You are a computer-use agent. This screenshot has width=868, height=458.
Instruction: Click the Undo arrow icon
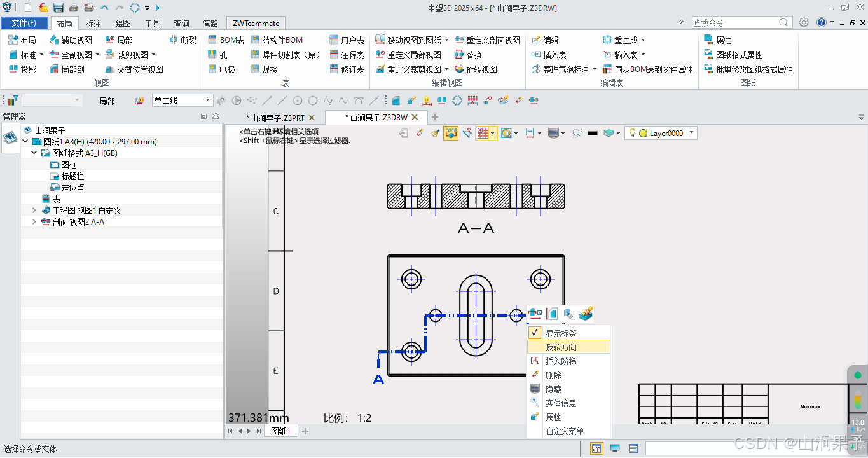pos(104,8)
